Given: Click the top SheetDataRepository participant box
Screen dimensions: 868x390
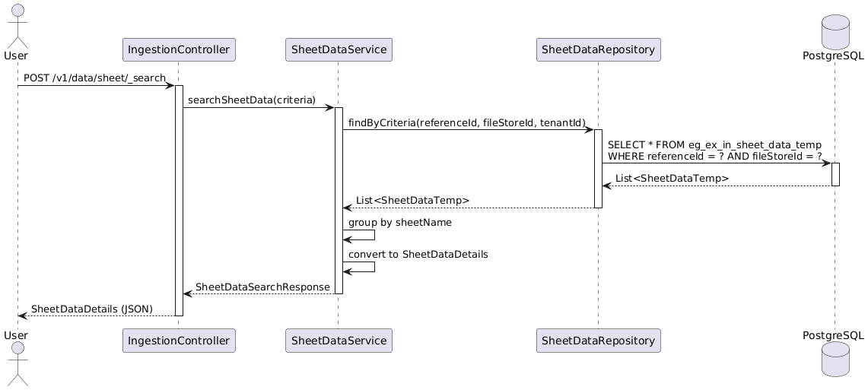Looking at the screenshot, I should 599,49.
